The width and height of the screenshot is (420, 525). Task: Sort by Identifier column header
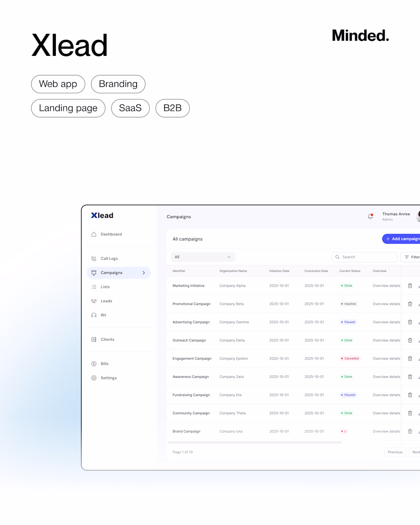(179, 271)
